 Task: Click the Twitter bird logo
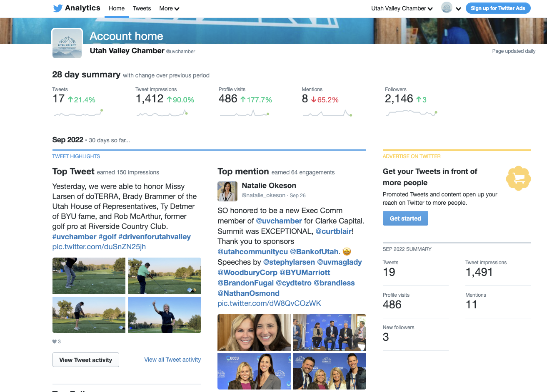[58, 8]
